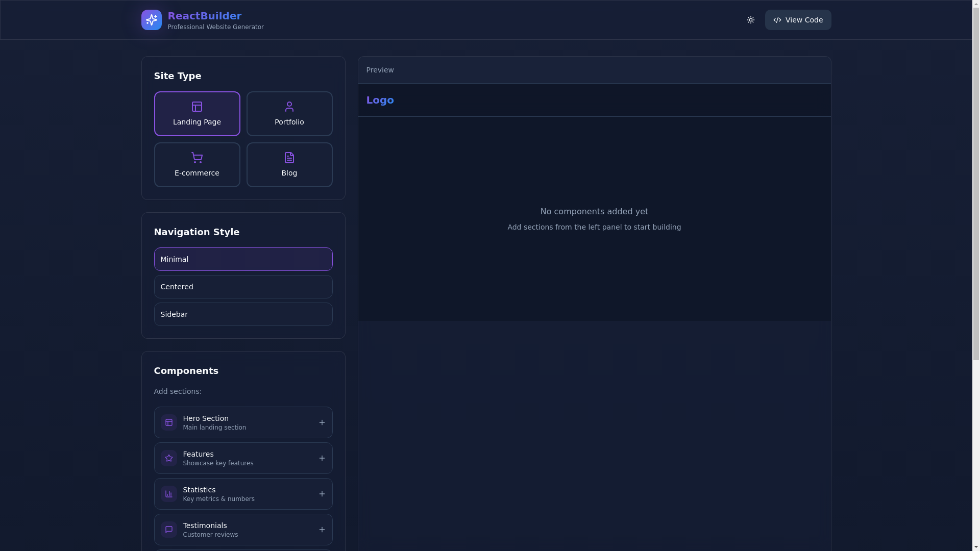Select the Blog document icon
The width and height of the screenshot is (980, 551).
point(289,158)
